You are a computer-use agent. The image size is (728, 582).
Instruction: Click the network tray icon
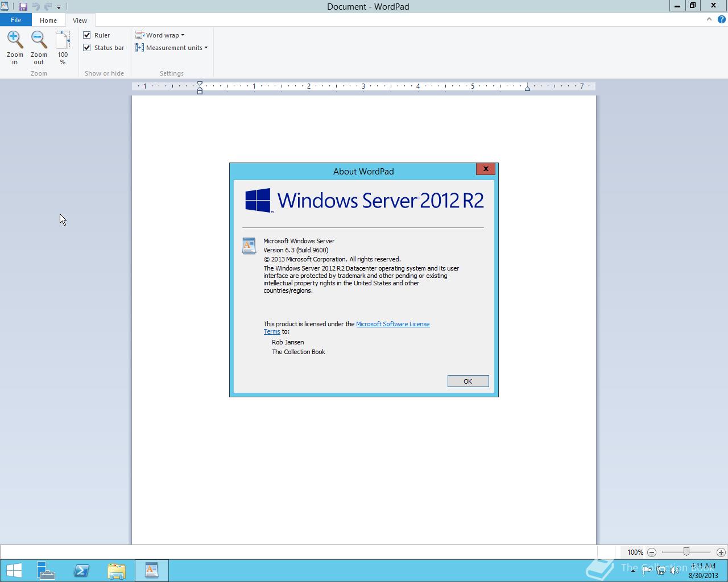click(661, 571)
